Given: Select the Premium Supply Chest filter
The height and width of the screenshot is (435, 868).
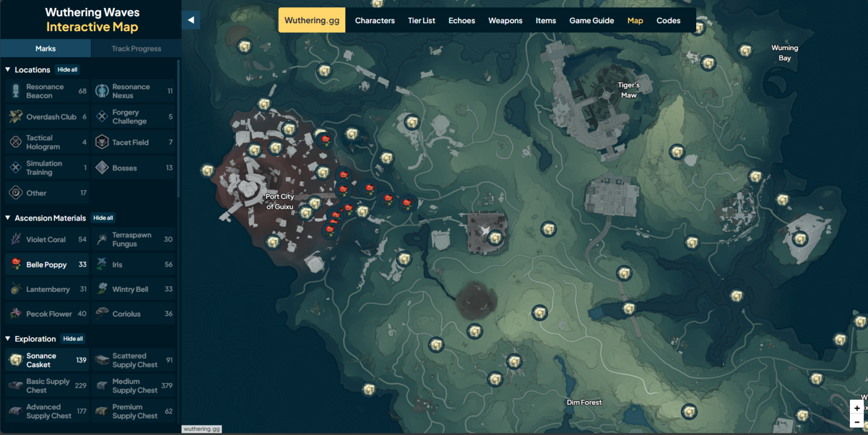Looking at the screenshot, I should point(133,411).
